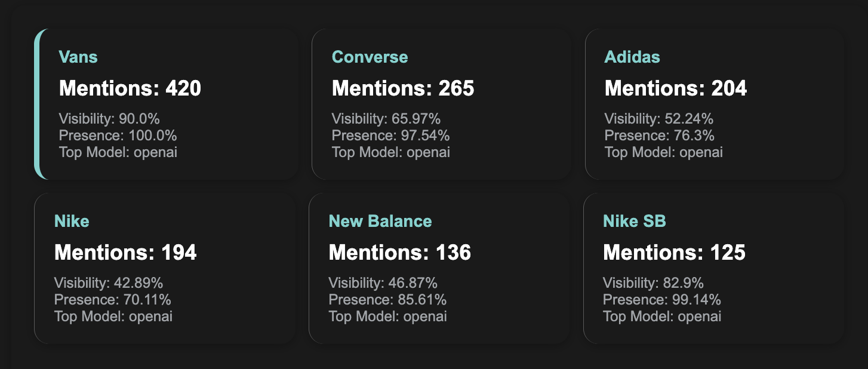Click Mentions: 265 heading
This screenshot has height=369, width=868.
[403, 89]
